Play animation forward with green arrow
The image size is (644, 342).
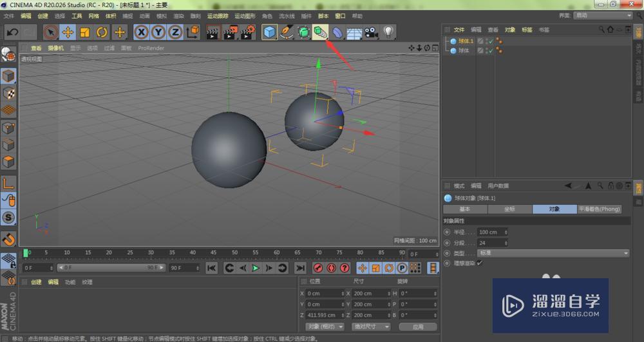(256, 268)
